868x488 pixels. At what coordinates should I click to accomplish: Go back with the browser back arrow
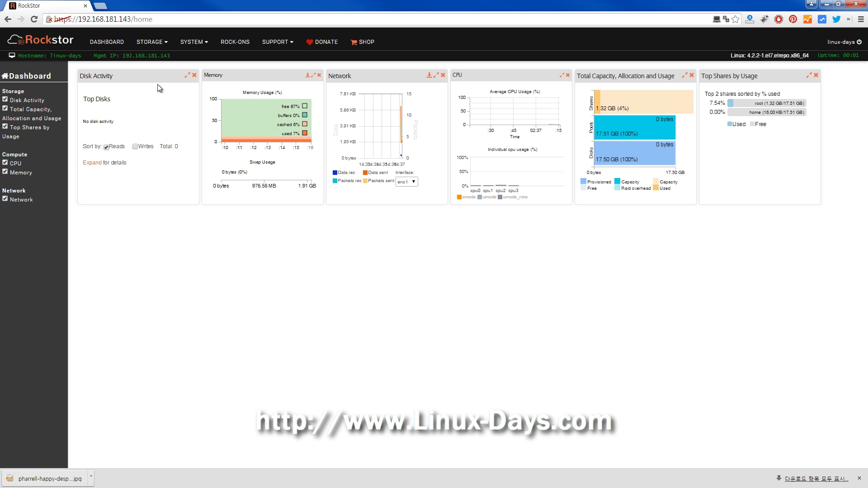coord(8,19)
